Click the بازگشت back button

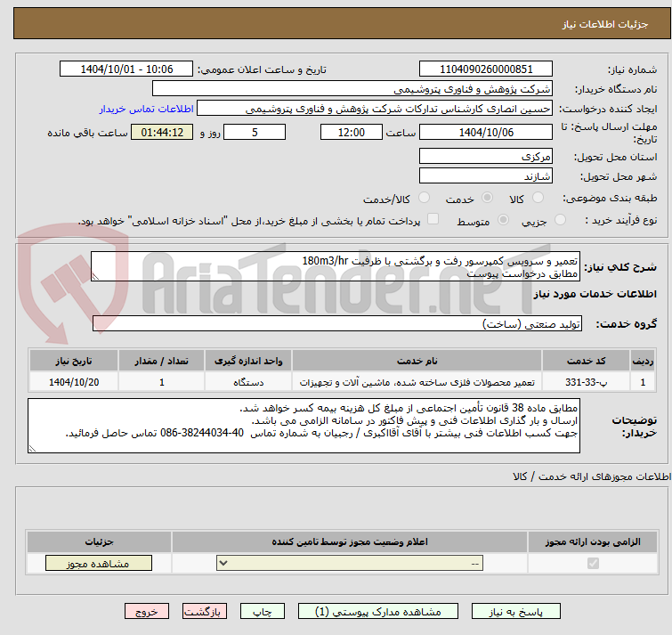(x=205, y=612)
